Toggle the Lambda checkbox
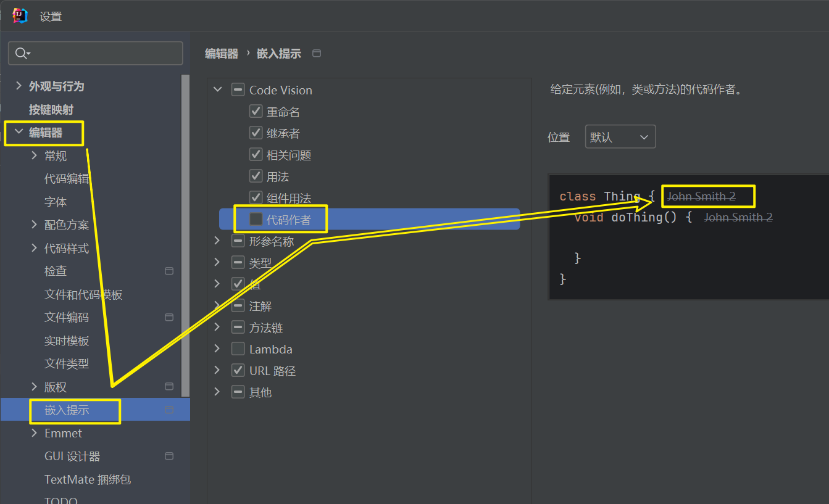The width and height of the screenshot is (829, 504). pyautogui.click(x=238, y=349)
